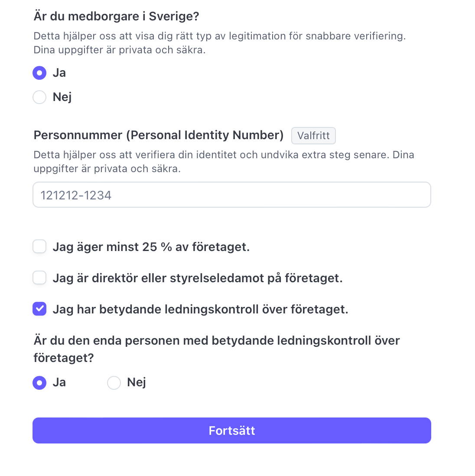The height and width of the screenshot is (476, 475).
Task: Choose Ja for enda personen med ledningskontroll
Action: [39, 383]
